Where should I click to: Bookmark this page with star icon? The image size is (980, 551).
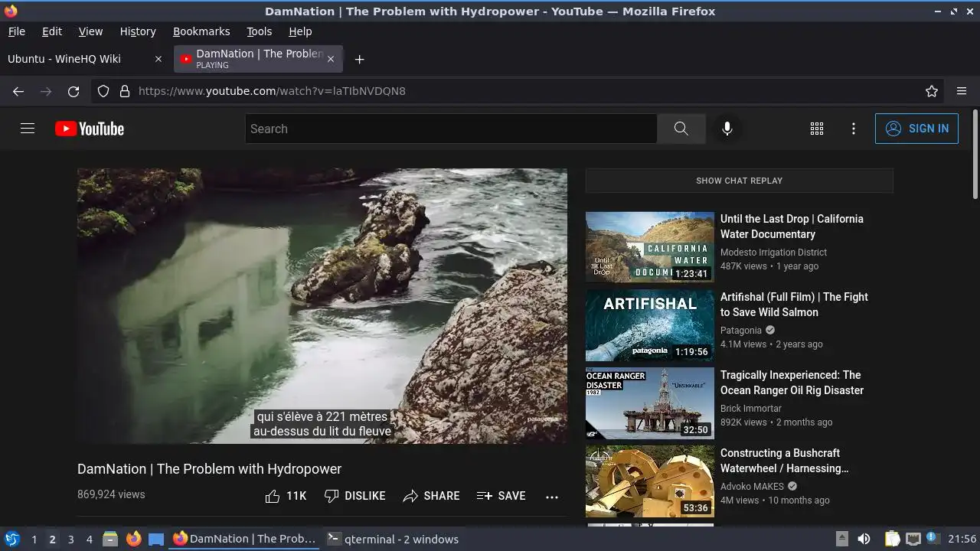pyautogui.click(x=932, y=91)
